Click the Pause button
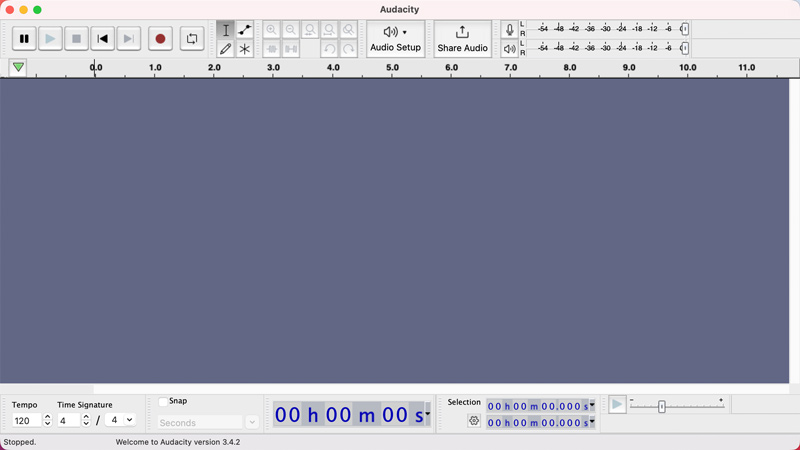 click(x=24, y=39)
